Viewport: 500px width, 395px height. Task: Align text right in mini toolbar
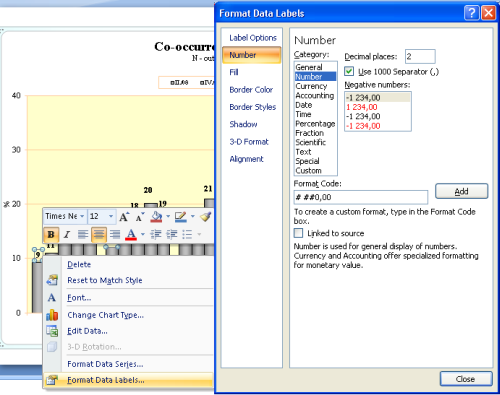(x=115, y=235)
